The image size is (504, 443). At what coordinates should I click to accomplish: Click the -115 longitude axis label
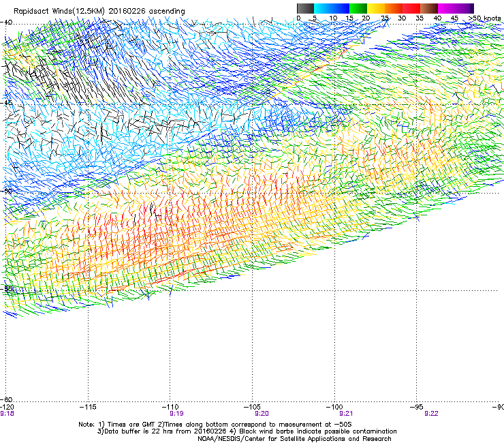pos(88,407)
